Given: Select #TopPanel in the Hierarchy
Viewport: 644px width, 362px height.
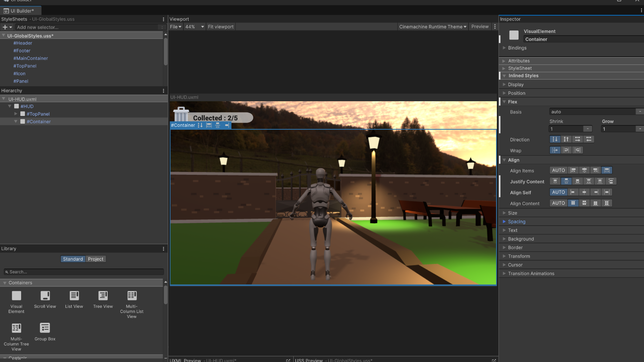Looking at the screenshot, I should 38,114.
